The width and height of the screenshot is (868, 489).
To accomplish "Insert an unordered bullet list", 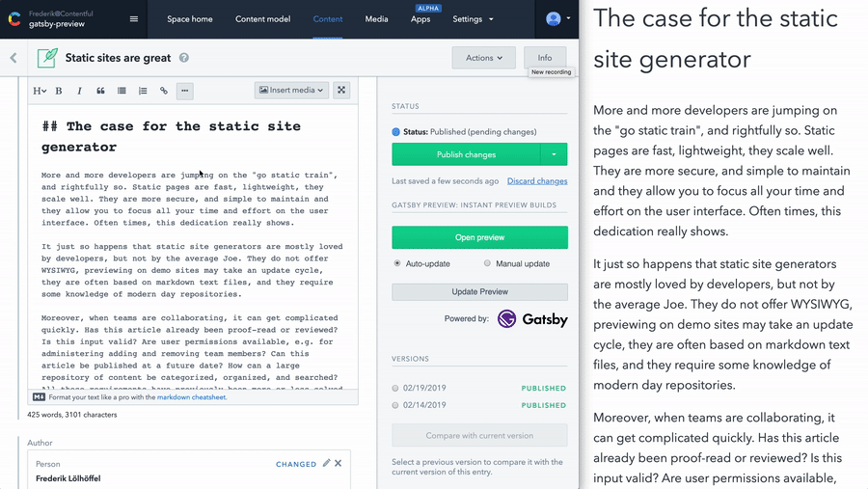I will point(122,91).
